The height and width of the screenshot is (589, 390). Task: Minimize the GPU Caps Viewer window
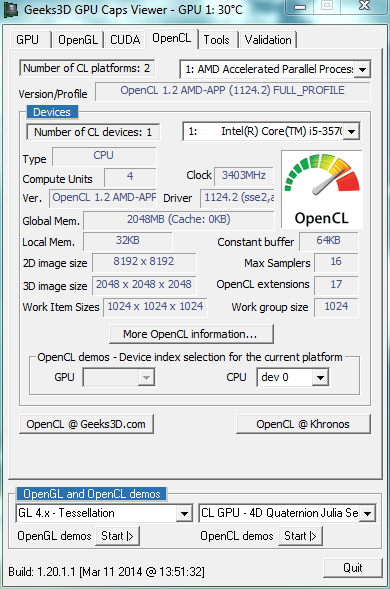coord(300,6)
